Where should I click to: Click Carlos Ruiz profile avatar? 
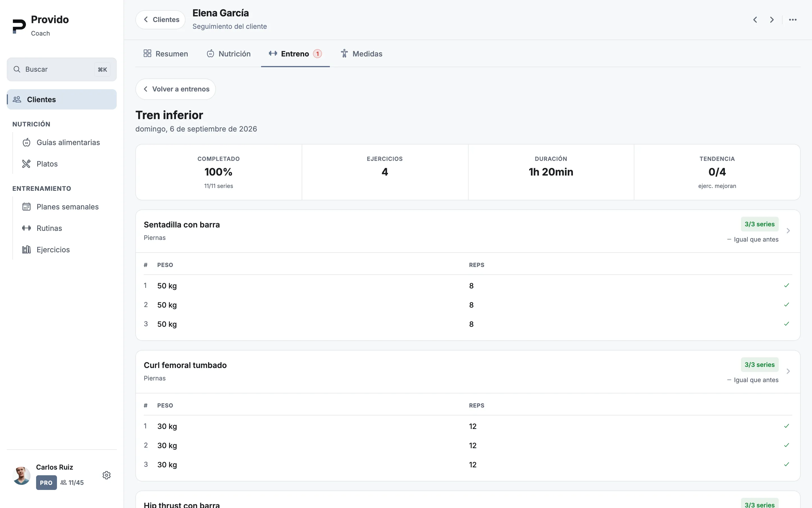click(x=21, y=476)
